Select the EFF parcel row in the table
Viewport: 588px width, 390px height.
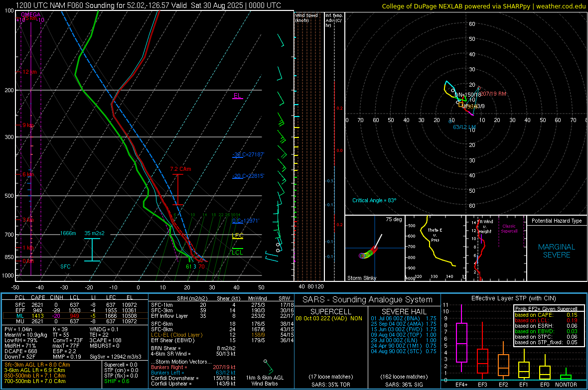[x=75, y=310]
